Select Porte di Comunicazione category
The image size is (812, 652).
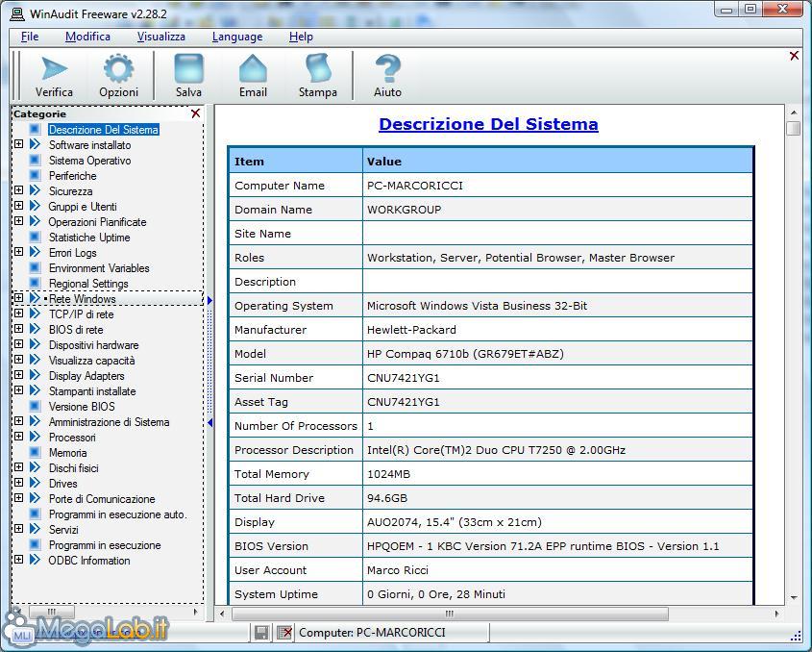click(102, 499)
